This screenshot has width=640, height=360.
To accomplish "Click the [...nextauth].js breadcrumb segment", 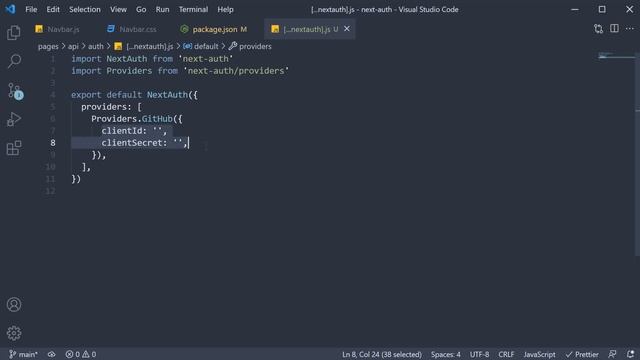I will (x=144, y=47).
